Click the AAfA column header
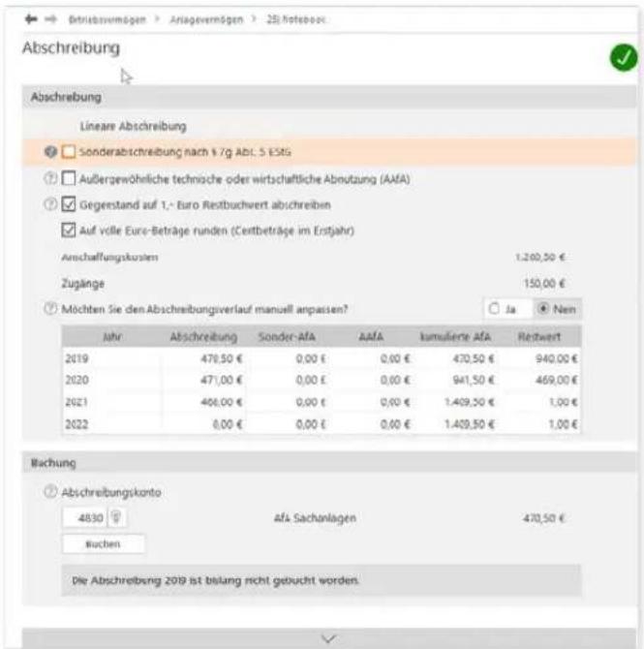The height and width of the screenshot is (649, 644). (371, 337)
